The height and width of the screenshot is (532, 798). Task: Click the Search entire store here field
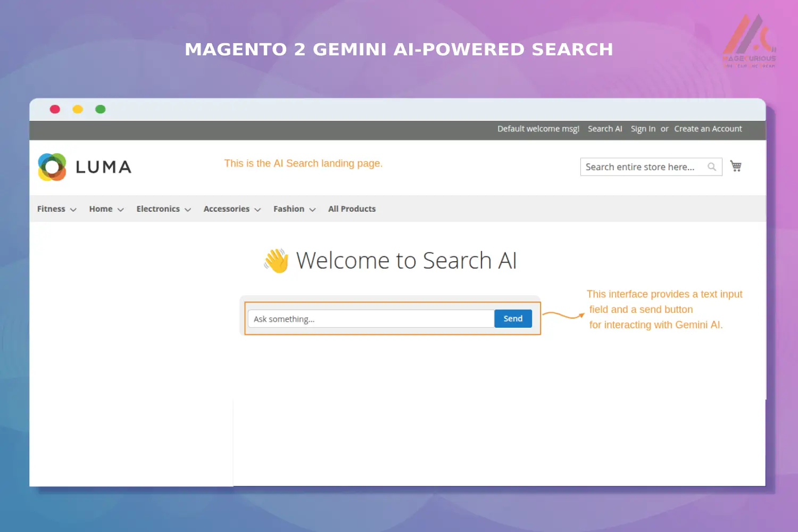point(641,167)
